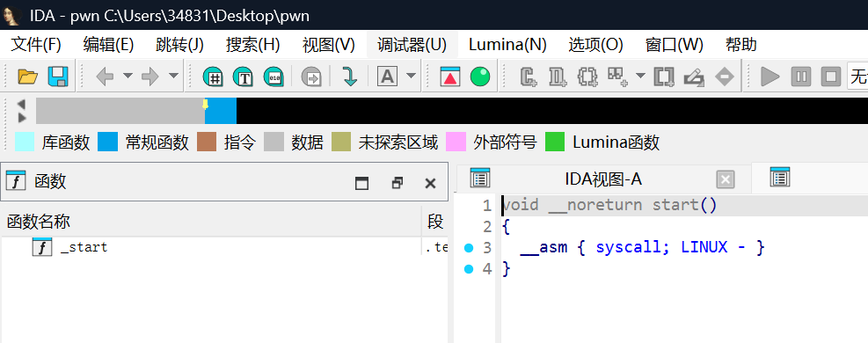Click the 指令 brown legend swatch

pos(207,142)
